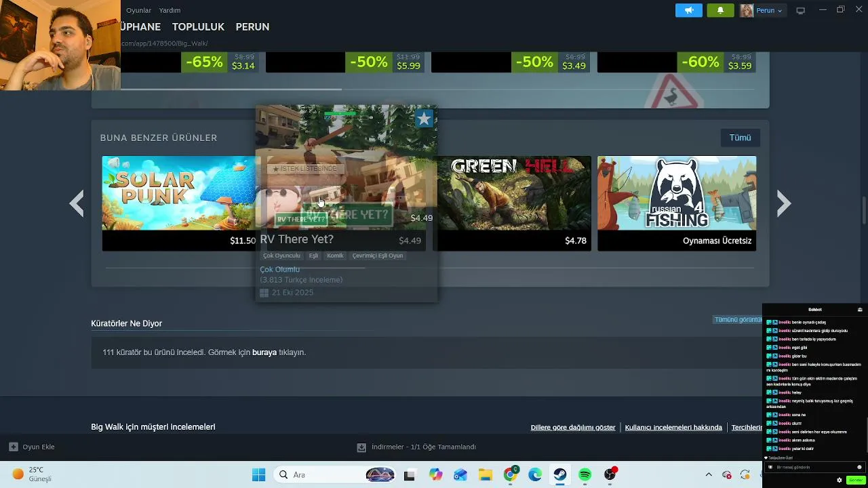
Task: Click the Takipçilere Özel chat label
Action: (x=781, y=458)
